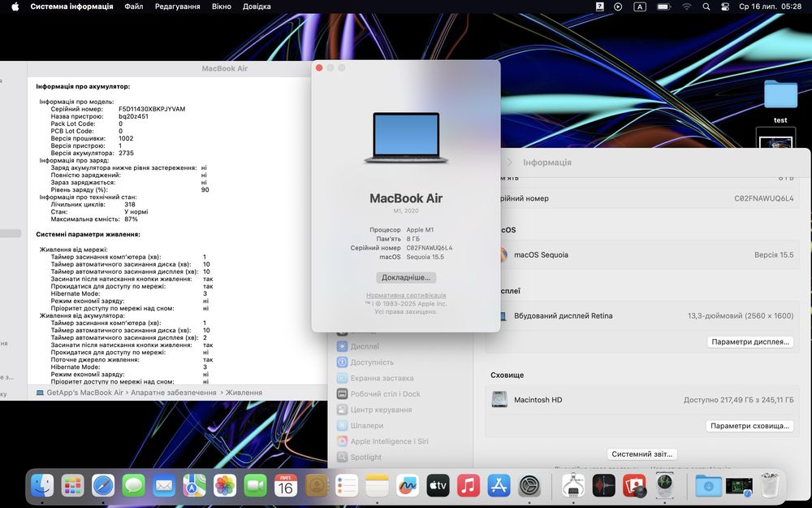Open Contacts app in the Dock
Viewport: 812px width, 508px height.
click(x=317, y=486)
